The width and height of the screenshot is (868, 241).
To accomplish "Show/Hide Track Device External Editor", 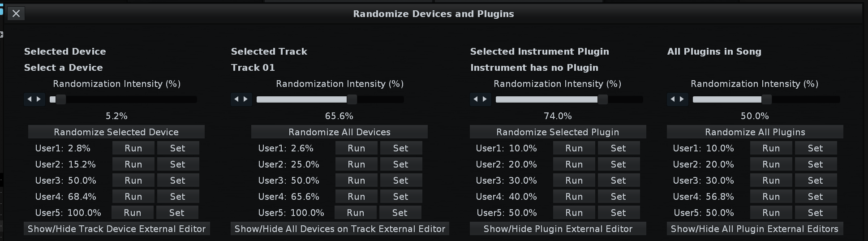I will 117,229.
